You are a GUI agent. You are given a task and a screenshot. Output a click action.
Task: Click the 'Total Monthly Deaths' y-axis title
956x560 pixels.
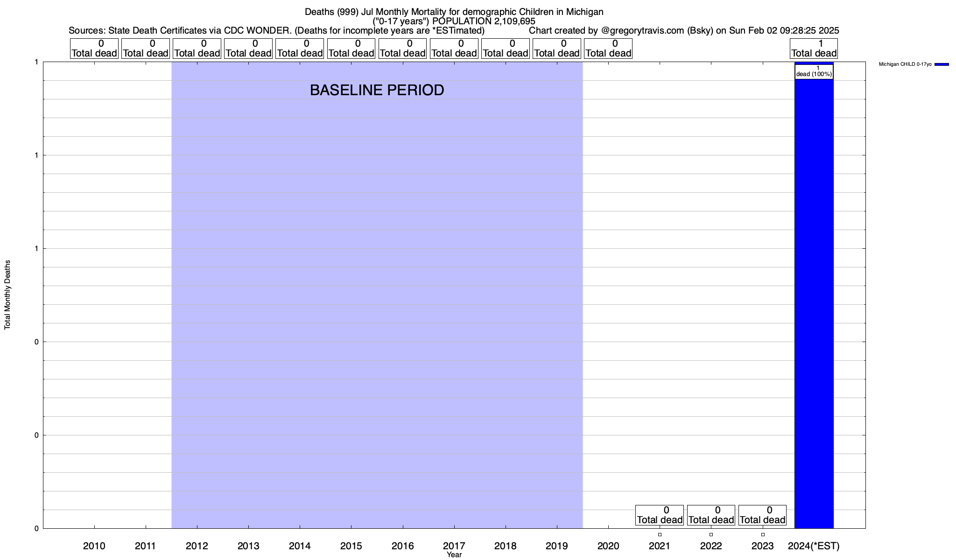click(x=7, y=295)
